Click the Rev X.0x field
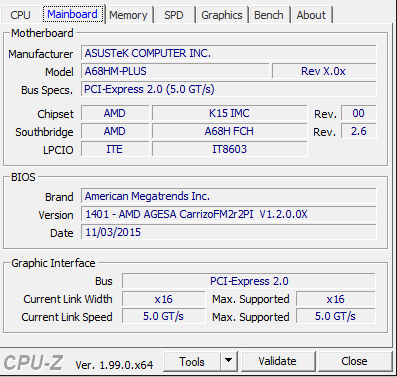This screenshot has width=397, height=377. [324, 71]
